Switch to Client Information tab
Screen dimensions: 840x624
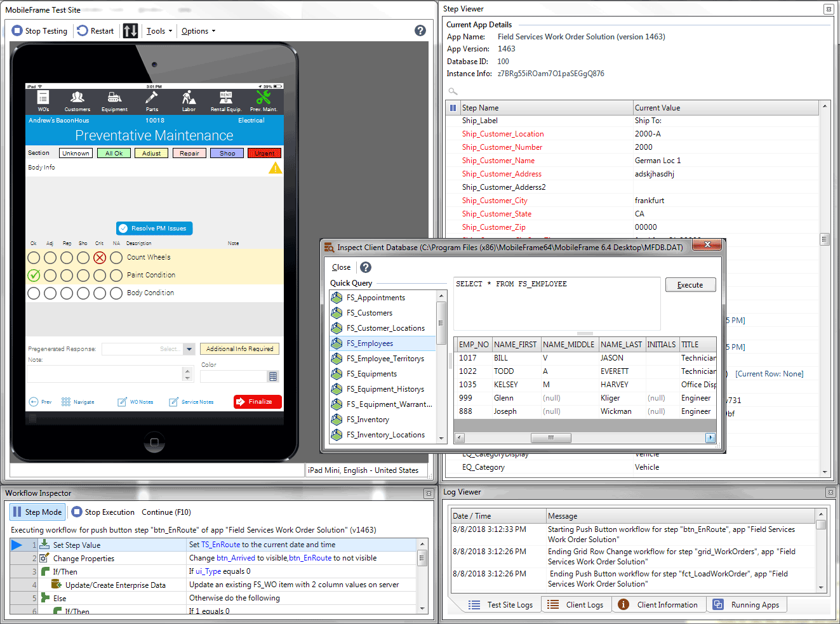658,605
